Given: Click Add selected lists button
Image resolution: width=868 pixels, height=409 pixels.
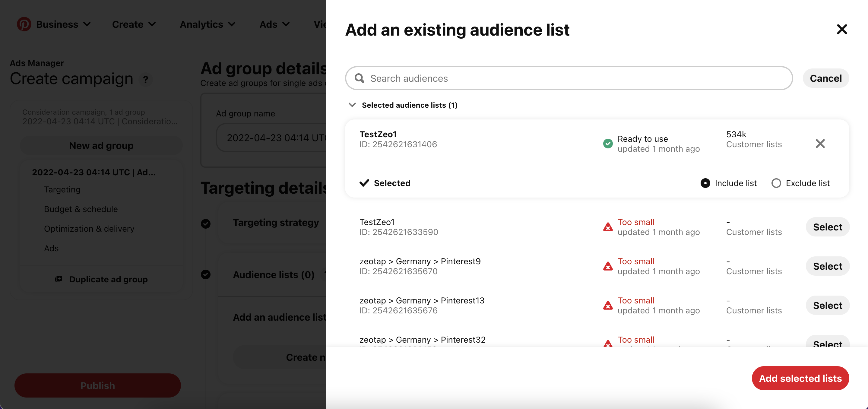Looking at the screenshot, I should [x=800, y=378].
